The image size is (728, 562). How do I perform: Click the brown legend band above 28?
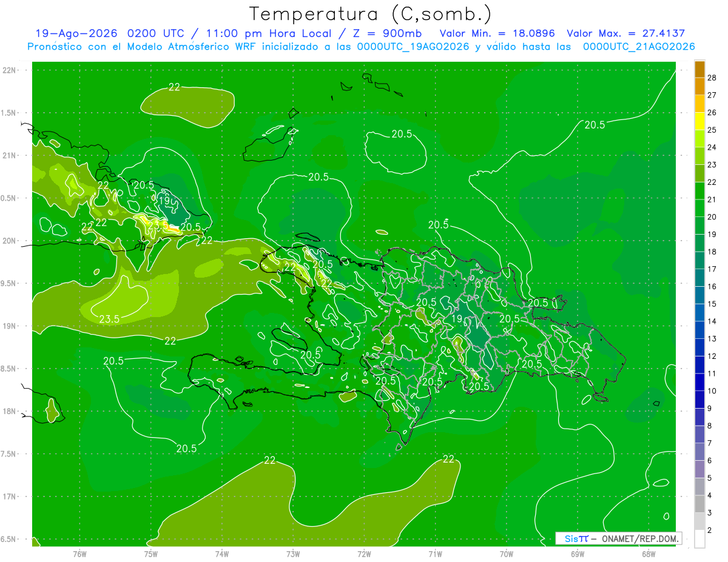click(699, 69)
